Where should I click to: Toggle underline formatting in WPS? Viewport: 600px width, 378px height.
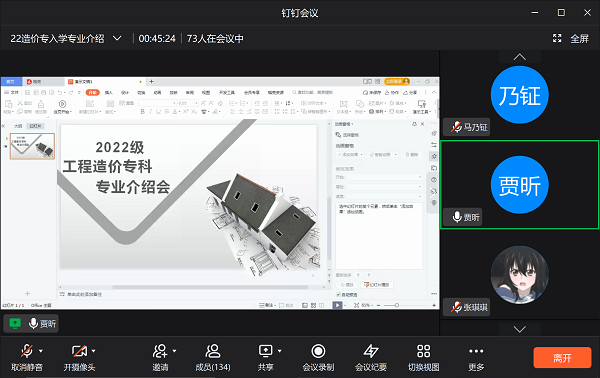[158, 112]
